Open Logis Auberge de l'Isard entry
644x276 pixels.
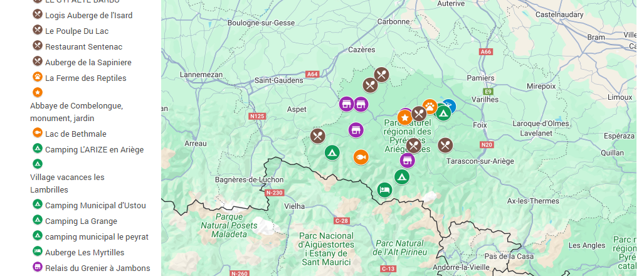coord(88,16)
